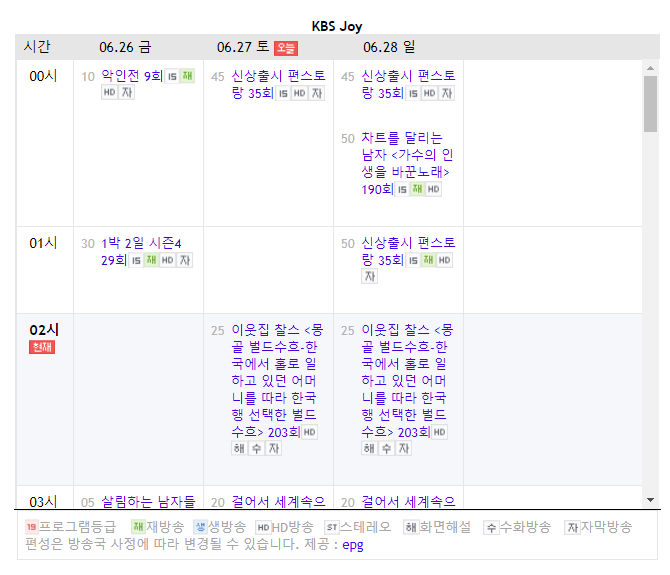This screenshot has height=575, width=670.
Task: Click the HD icon below 악인전 9회
Action: (109, 92)
